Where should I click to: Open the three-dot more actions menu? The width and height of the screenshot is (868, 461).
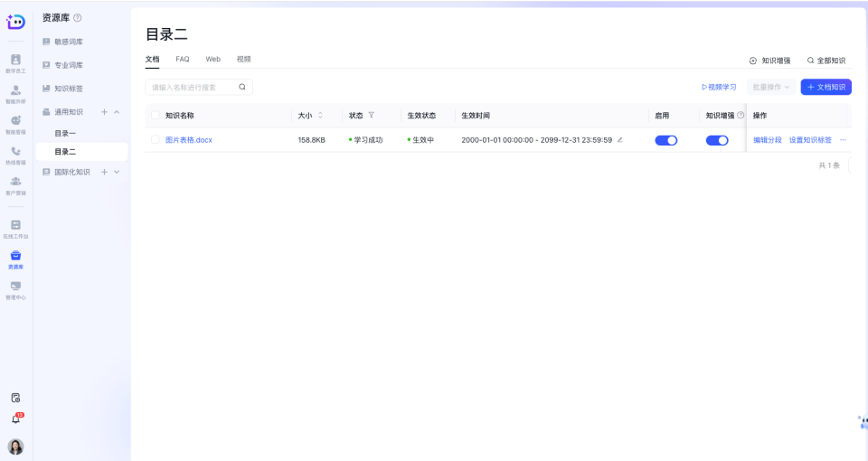843,140
